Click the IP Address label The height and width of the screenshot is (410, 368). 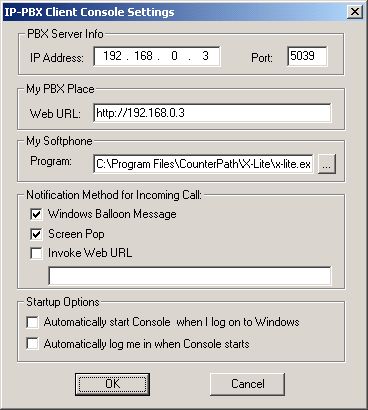pyautogui.click(x=57, y=58)
